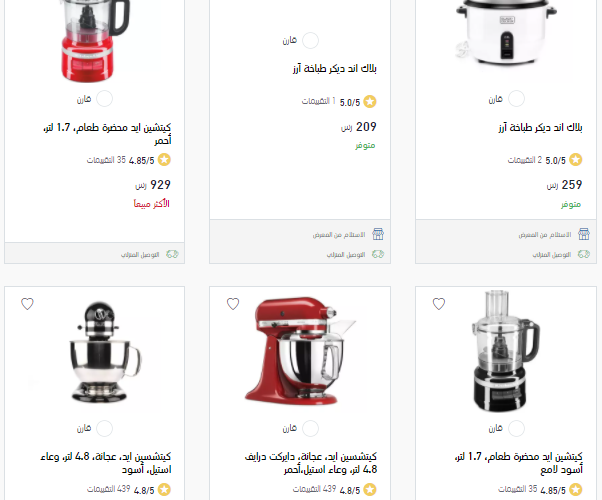Image resolution: width=602 pixels, height=500 pixels.
Task: Click store pickup icon on 209 rice cooker
Action: click(378, 234)
